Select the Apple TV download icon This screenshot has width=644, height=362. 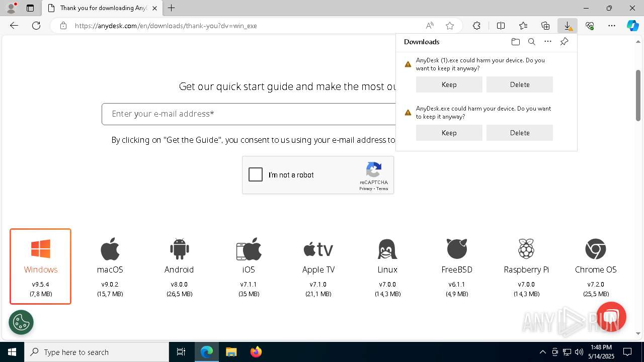(x=318, y=249)
